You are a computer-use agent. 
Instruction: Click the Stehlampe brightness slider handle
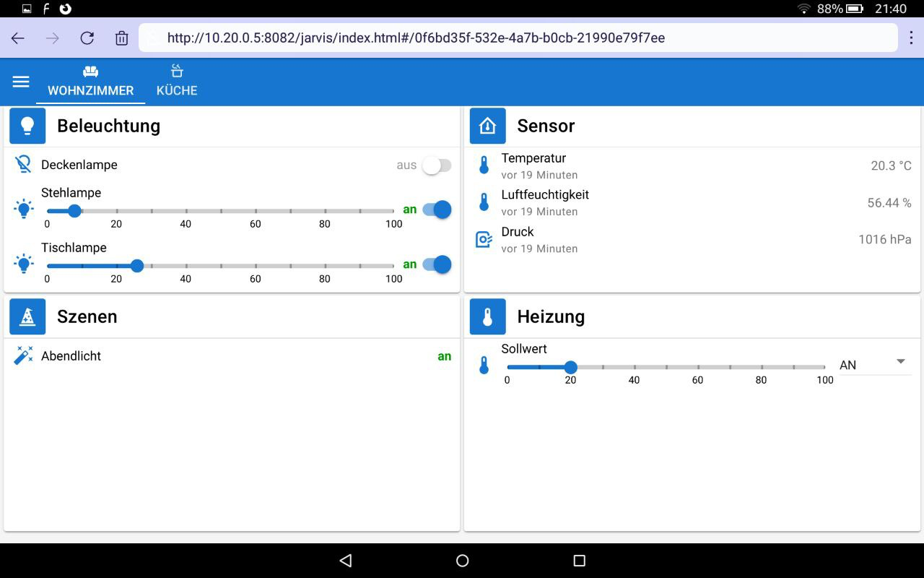point(74,211)
